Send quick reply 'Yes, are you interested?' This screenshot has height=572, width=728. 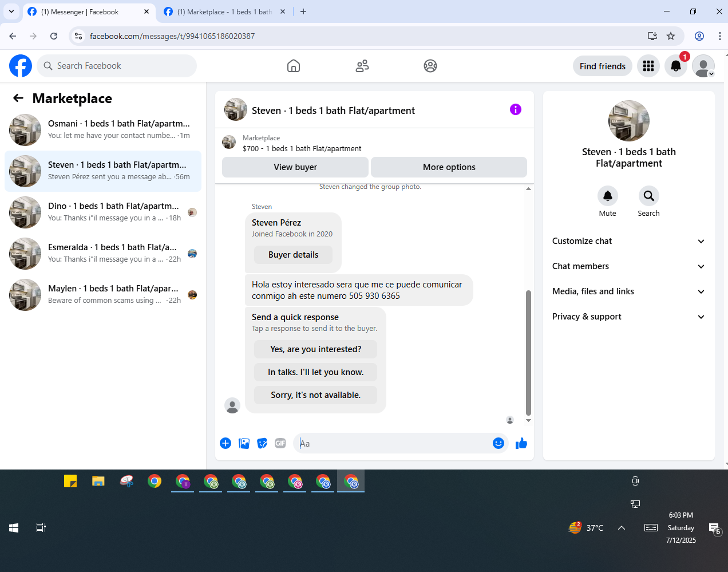click(x=316, y=349)
